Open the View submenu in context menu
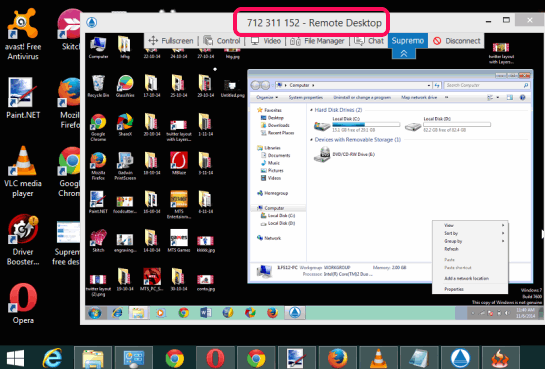545x369 pixels. pos(470,225)
